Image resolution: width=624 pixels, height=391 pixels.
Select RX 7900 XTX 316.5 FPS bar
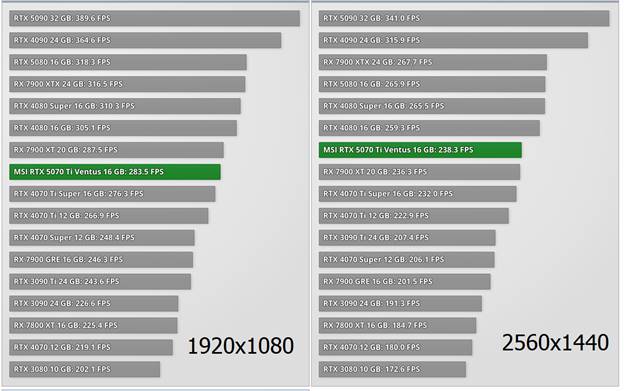click(127, 84)
